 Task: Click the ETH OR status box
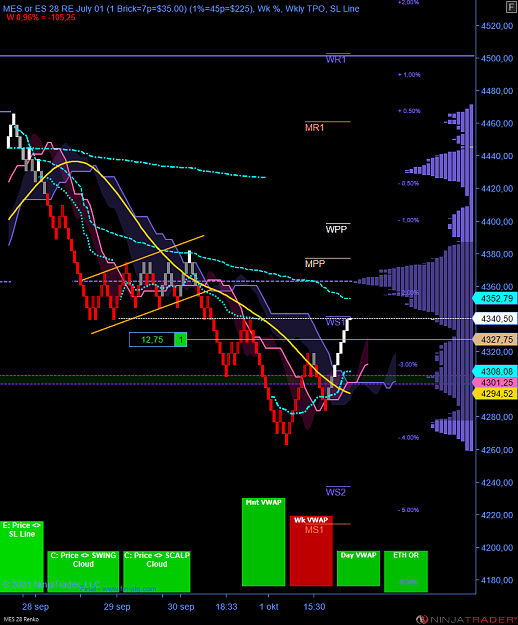(406, 571)
